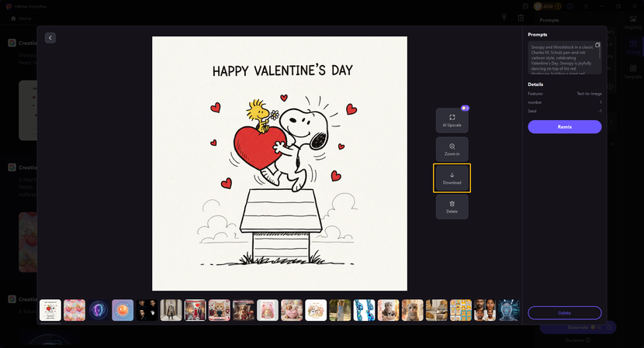The height and width of the screenshot is (348, 644).
Task: Select the pink greeting card thumbnail
Action: click(x=268, y=310)
